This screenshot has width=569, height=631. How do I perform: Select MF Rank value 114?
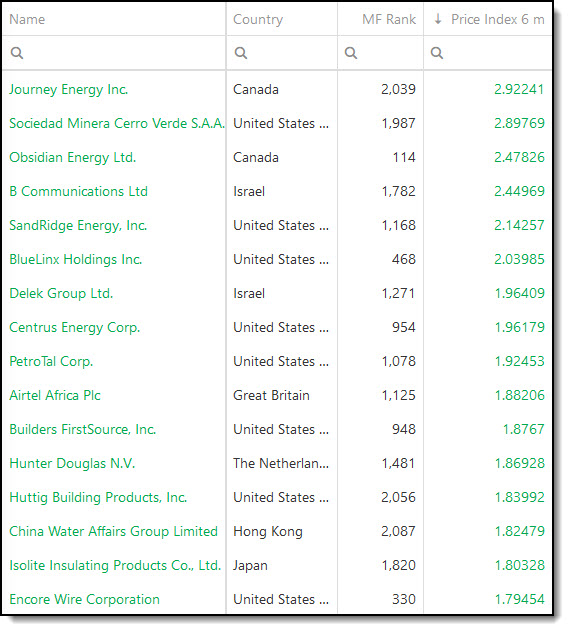pyautogui.click(x=404, y=157)
